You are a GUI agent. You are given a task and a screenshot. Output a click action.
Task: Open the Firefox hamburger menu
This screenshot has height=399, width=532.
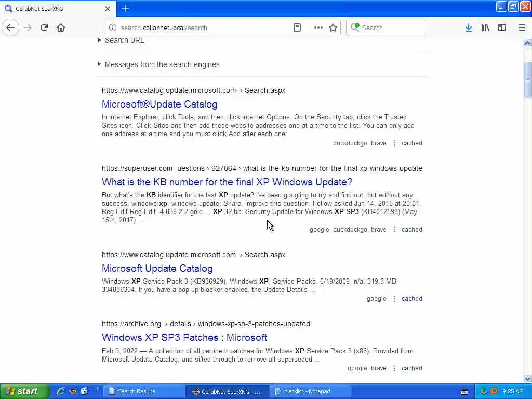(522, 28)
